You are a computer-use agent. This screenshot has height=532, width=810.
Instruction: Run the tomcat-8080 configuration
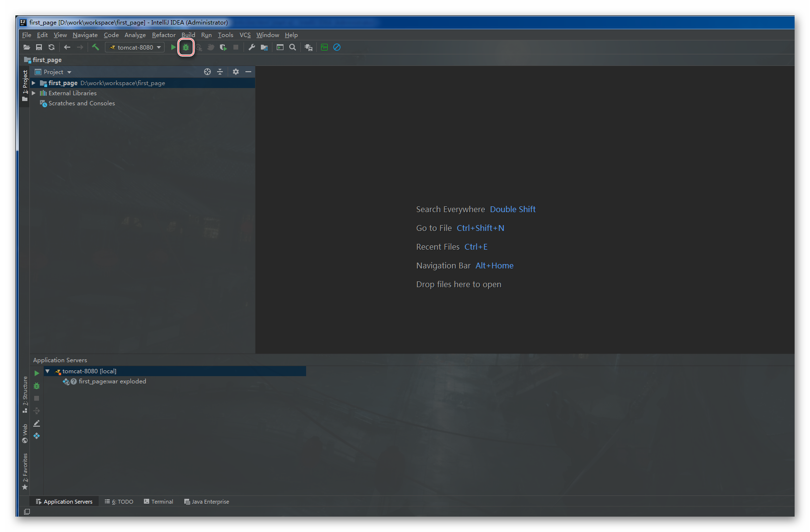[x=173, y=47]
